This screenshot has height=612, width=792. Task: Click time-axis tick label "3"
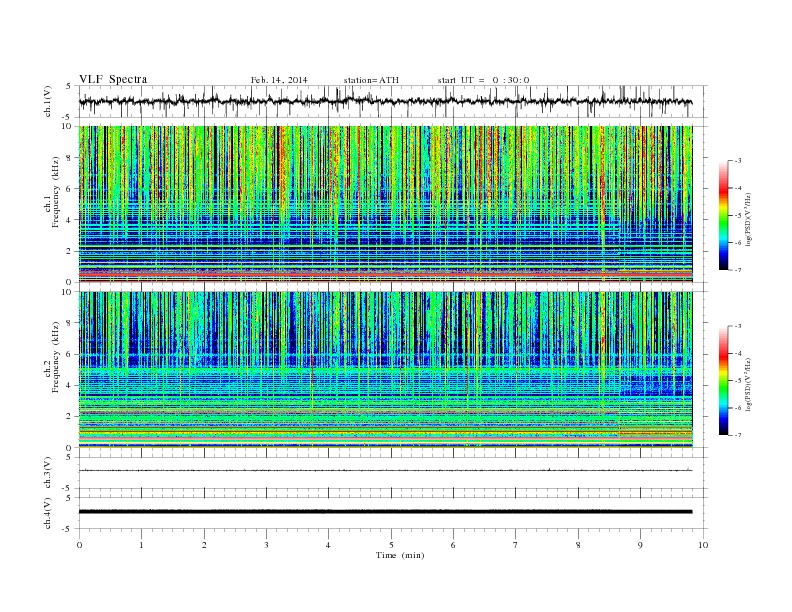point(266,545)
